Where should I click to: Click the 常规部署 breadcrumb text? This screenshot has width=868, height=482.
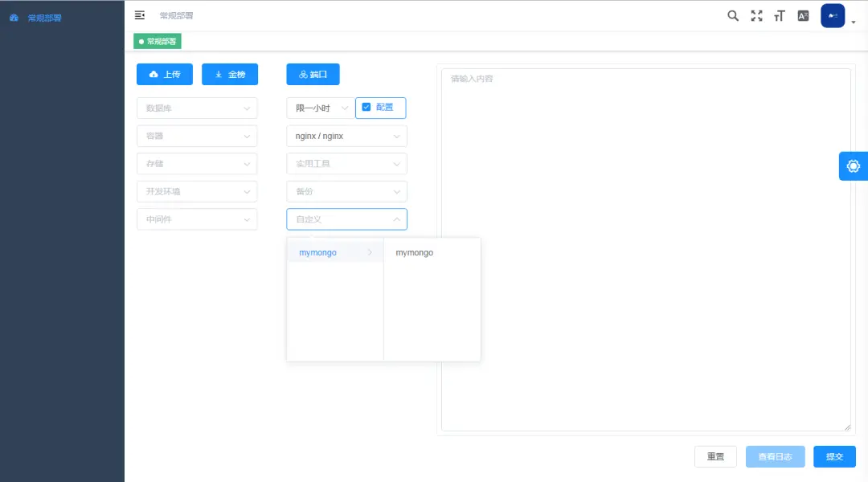[x=176, y=15]
